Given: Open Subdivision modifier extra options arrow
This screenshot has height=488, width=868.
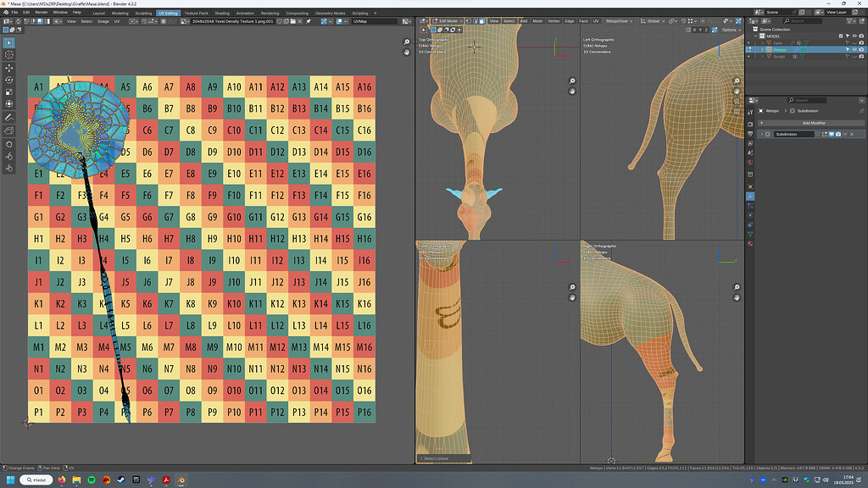Looking at the screenshot, I should coord(845,134).
